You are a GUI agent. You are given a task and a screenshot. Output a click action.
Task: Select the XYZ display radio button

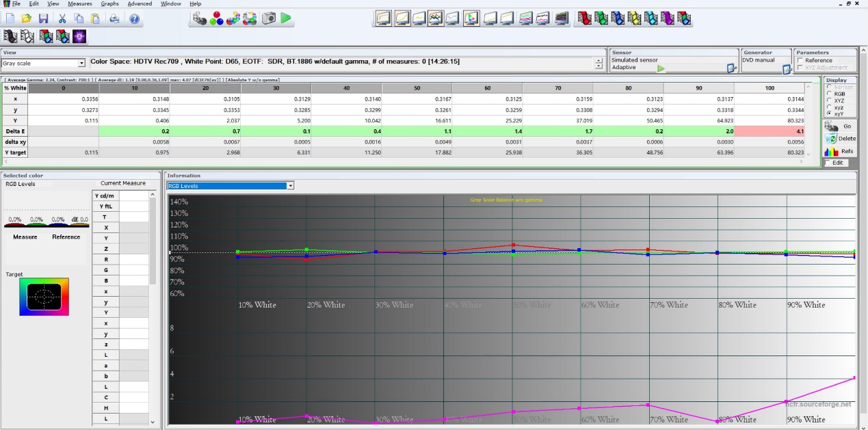[830, 100]
